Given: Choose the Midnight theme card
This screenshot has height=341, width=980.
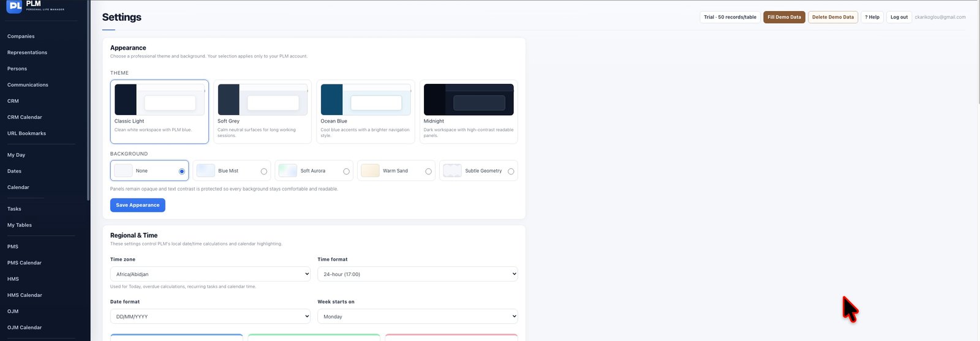Looking at the screenshot, I should click(469, 111).
